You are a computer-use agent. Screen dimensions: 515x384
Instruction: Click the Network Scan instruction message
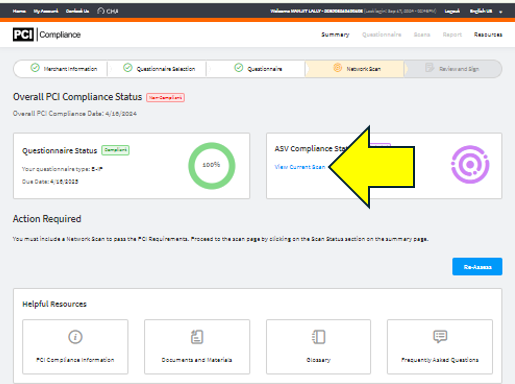pyautogui.click(x=220, y=239)
